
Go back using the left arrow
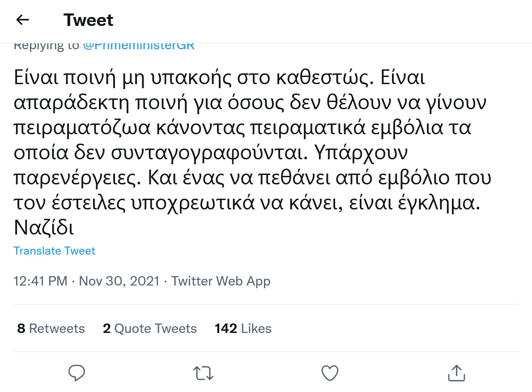click(22, 20)
